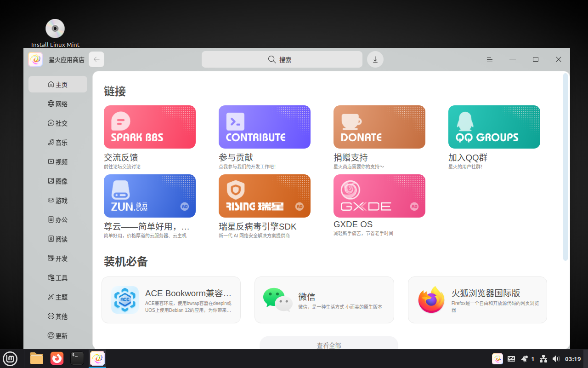Screen dimensions: 588x368
Task: Open the 阅读 reading category
Action: (x=58, y=239)
